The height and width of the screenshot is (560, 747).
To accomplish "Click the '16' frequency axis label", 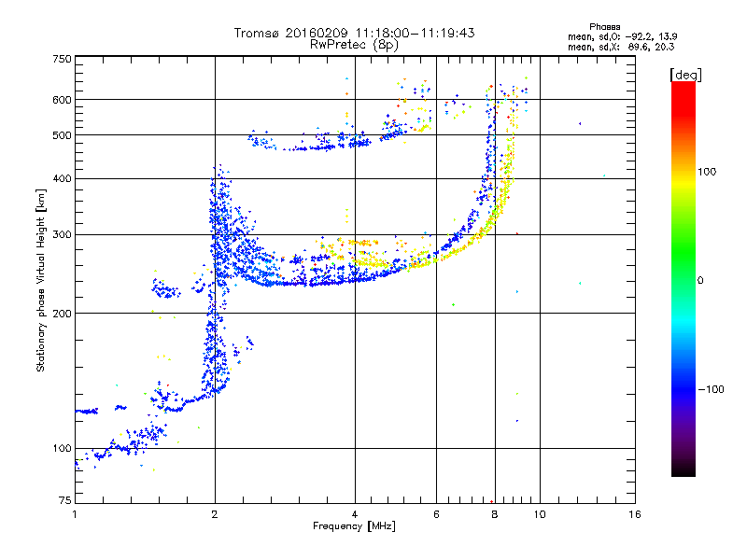I will pyautogui.click(x=635, y=514).
